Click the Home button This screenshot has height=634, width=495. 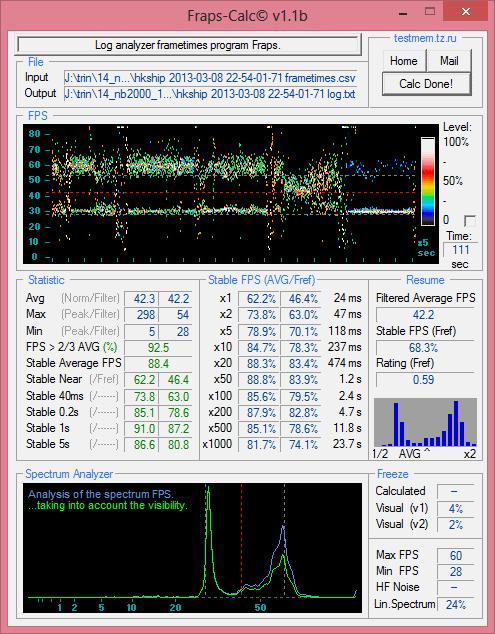(404, 61)
